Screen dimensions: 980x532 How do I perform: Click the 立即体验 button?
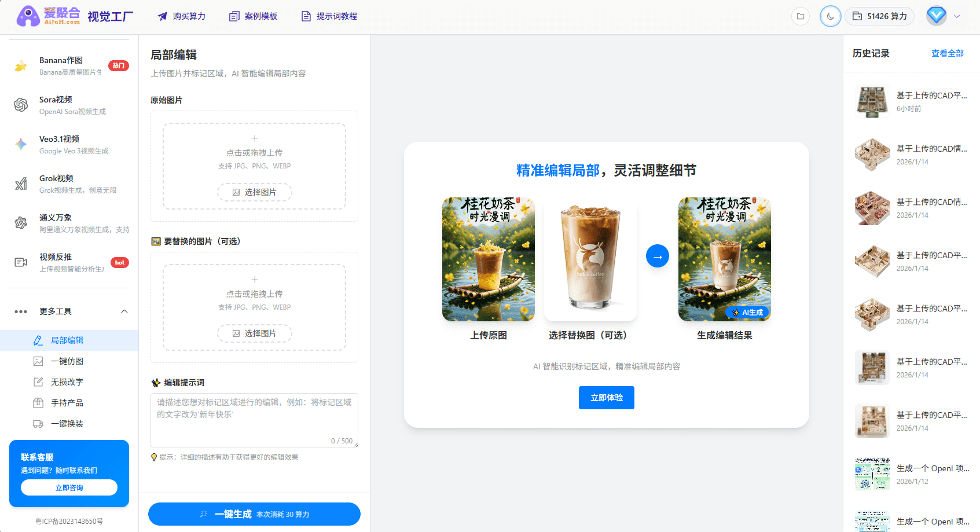click(606, 398)
